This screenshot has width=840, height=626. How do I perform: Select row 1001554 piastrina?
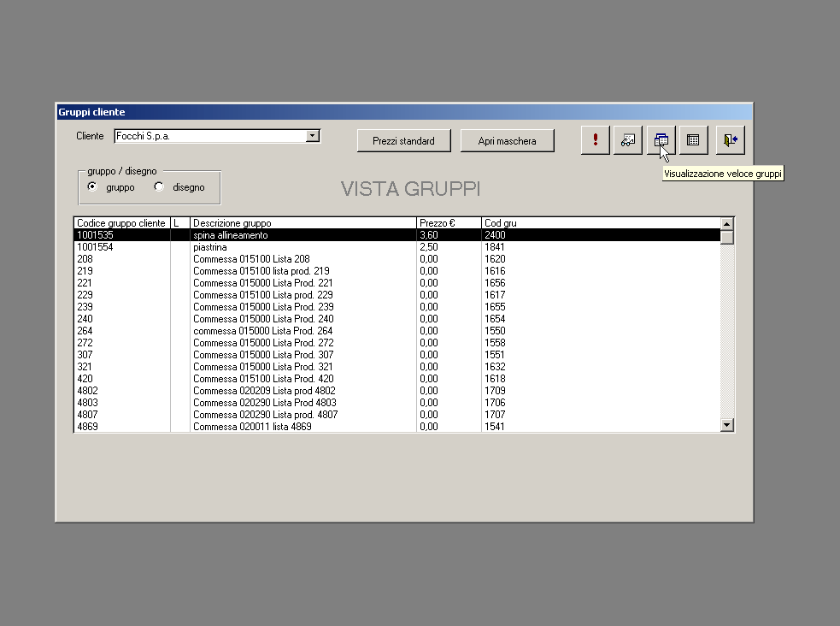click(x=397, y=247)
